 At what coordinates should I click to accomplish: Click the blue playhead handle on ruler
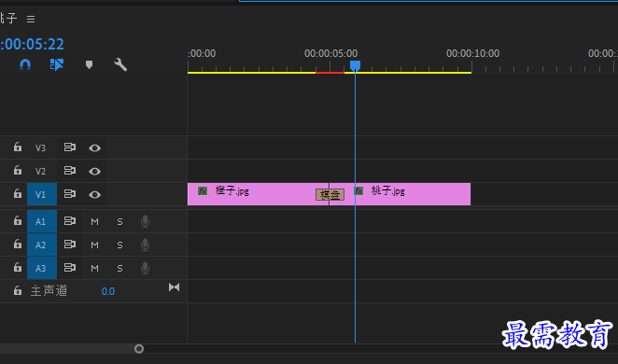355,65
